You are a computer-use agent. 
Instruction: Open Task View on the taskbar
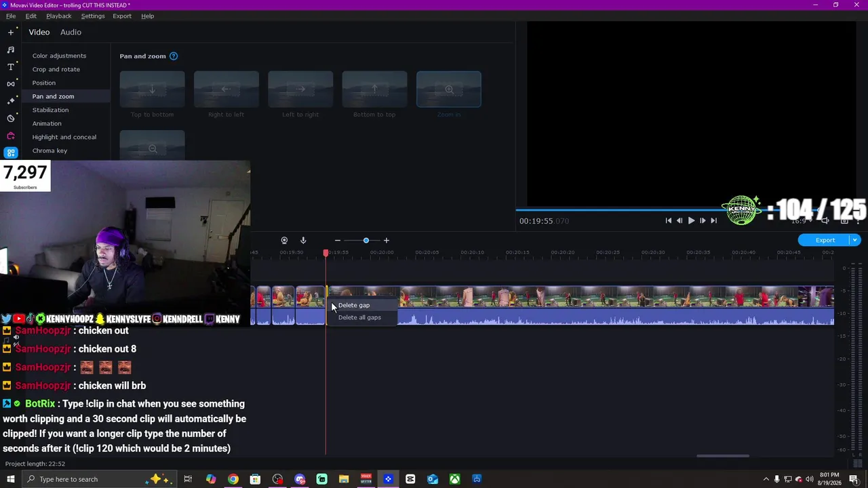click(188, 479)
